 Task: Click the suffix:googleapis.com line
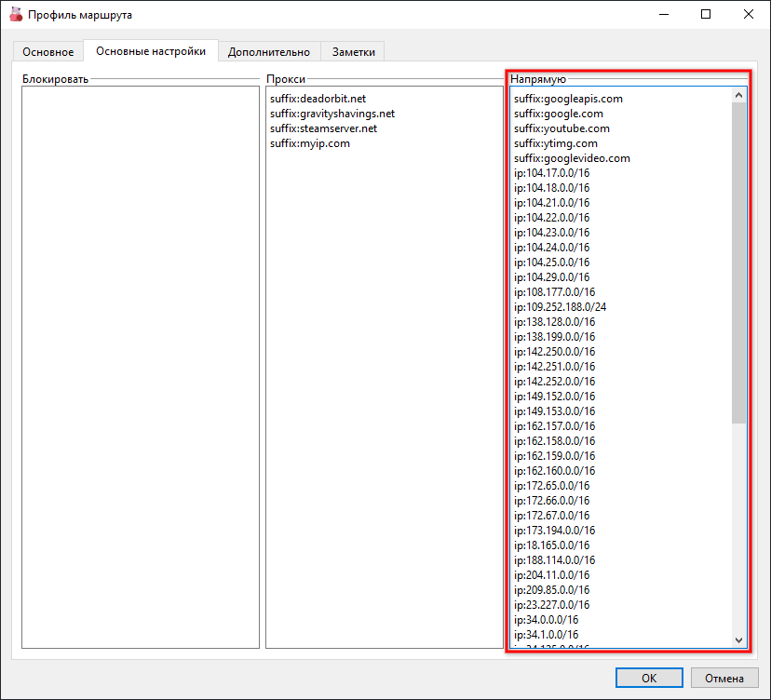click(x=568, y=99)
